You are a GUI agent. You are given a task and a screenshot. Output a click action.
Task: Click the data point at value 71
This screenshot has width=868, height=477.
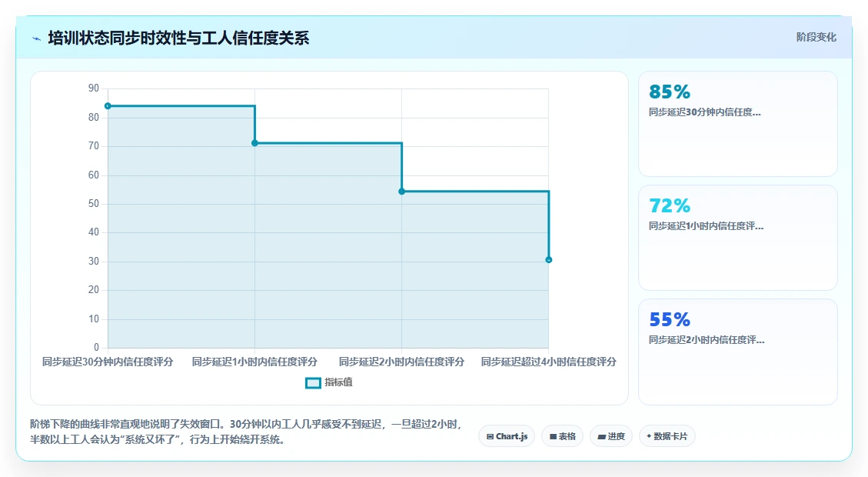click(x=254, y=143)
